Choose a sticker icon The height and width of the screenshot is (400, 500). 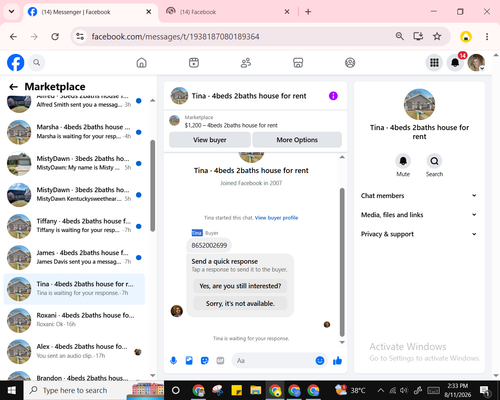tap(205, 360)
